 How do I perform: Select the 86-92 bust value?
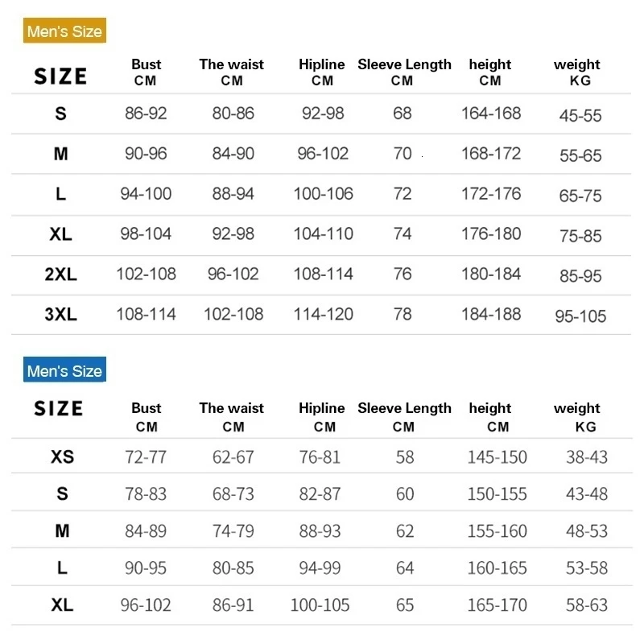click(146, 114)
